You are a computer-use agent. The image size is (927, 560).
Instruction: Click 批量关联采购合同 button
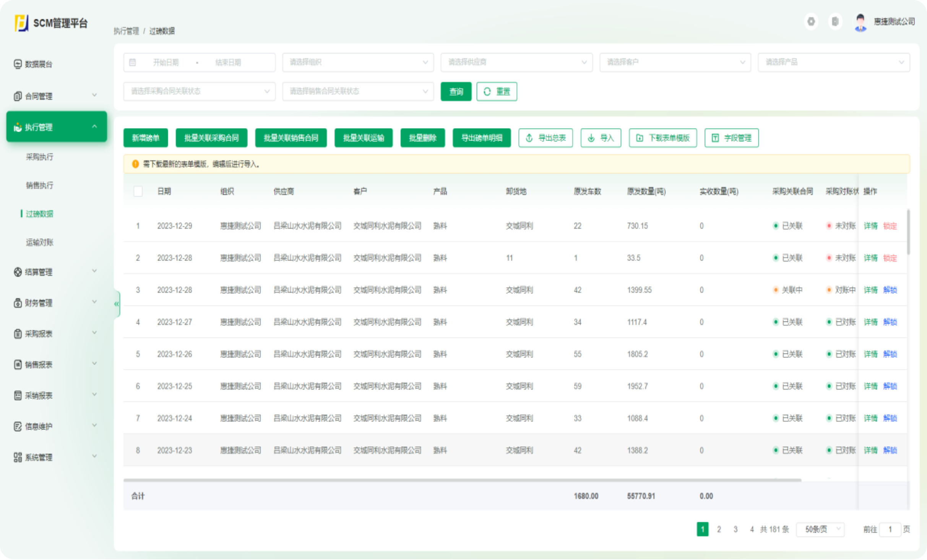(211, 138)
